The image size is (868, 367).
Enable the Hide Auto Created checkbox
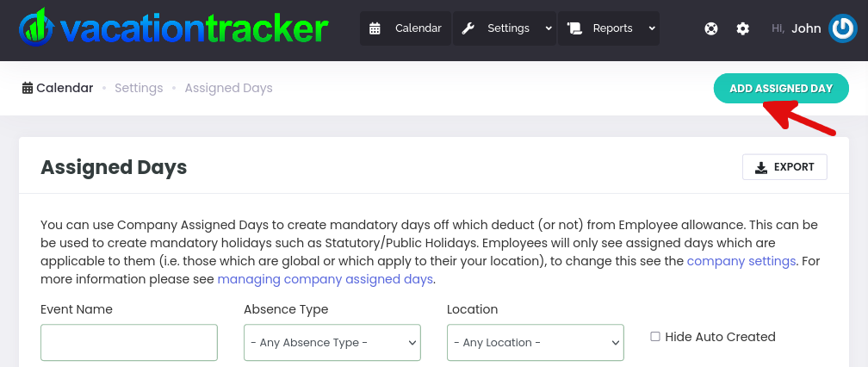tap(655, 337)
